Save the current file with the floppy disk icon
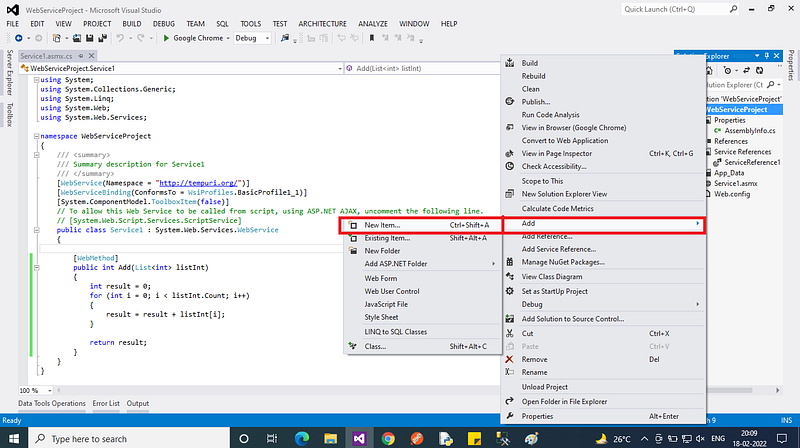Screen dimensions: 800x448 coord(90,38)
